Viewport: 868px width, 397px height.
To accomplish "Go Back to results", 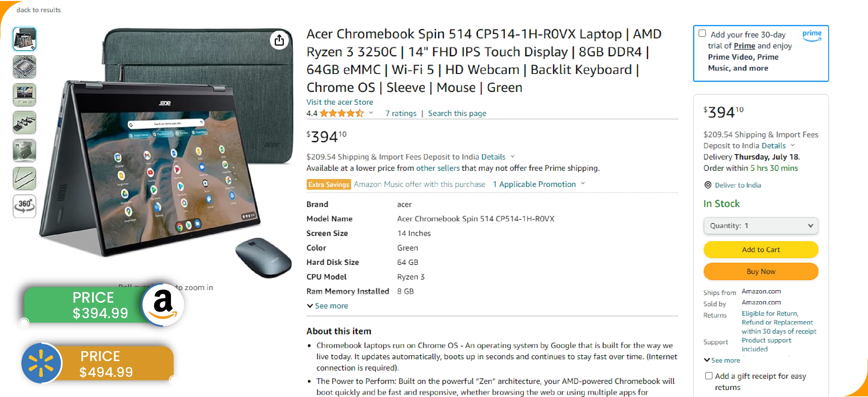I will tap(38, 10).
